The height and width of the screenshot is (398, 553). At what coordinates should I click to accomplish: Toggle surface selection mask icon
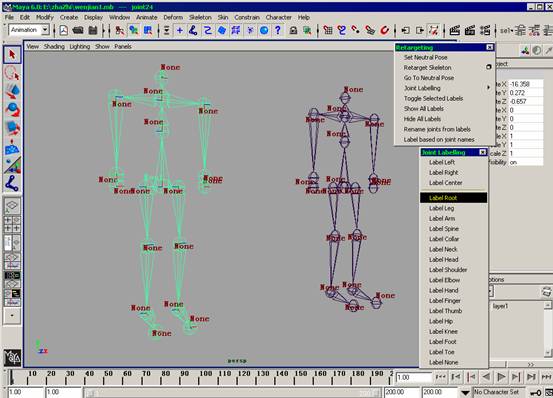pos(222,30)
